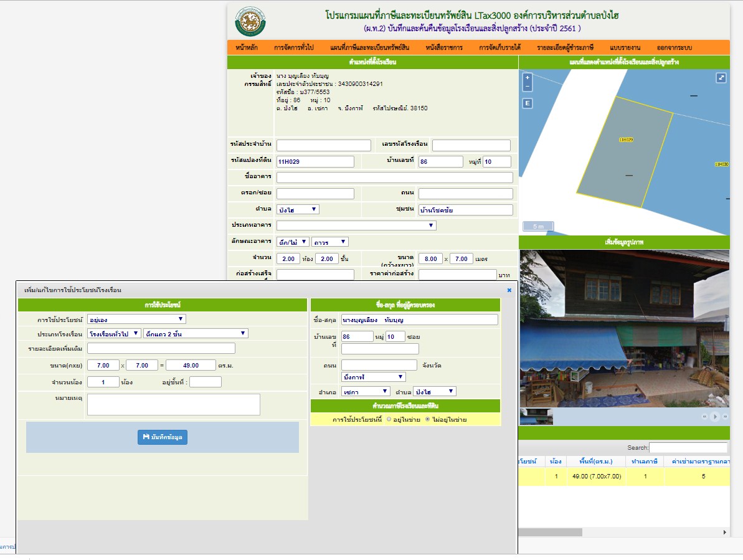Click the อยู่ชั้นที่ floor field

(205, 382)
